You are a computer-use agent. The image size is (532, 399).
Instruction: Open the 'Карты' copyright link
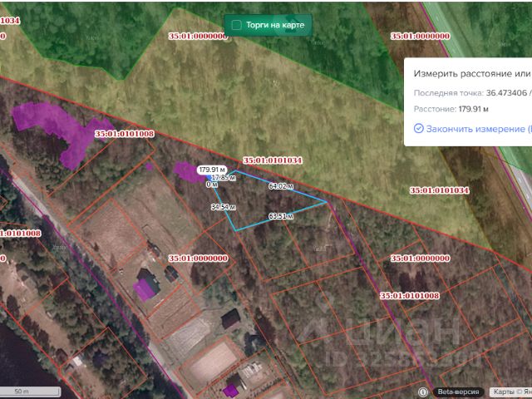pos(502,392)
